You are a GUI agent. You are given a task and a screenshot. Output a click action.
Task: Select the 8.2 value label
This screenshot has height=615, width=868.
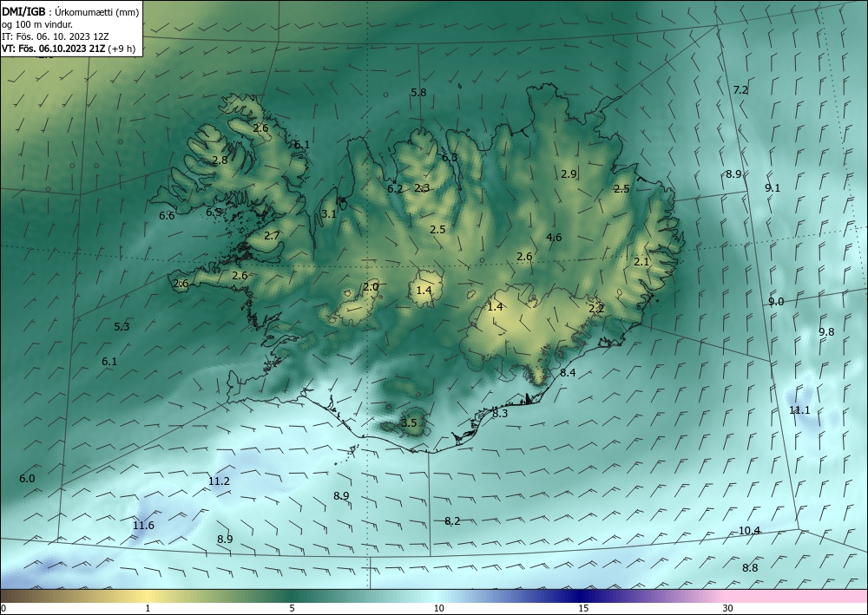[x=452, y=521]
